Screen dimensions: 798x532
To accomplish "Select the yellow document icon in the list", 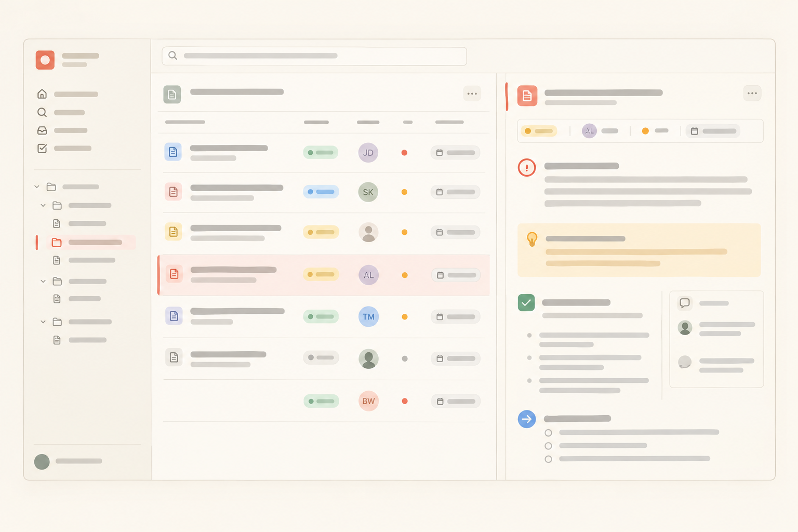I will 174,232.
